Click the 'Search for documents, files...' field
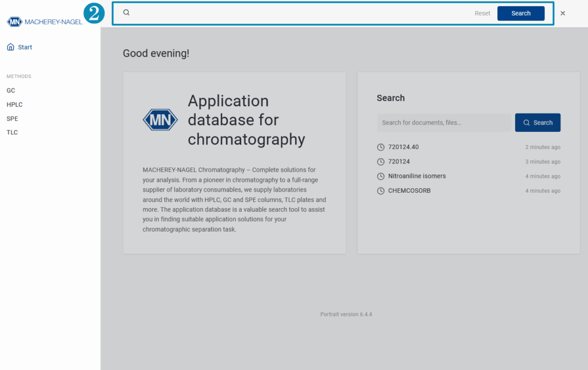The image size is (588, 370). pos(444,122)
